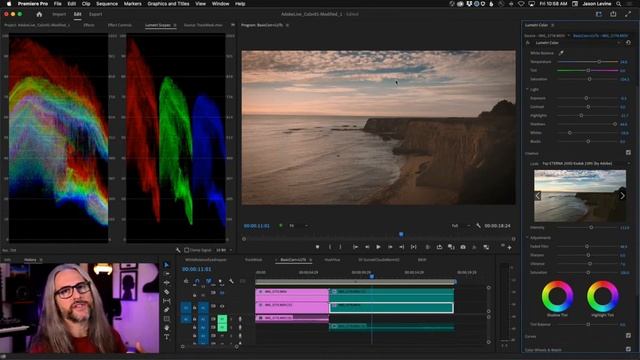
Task: Toggle Color Wheels & Match checkbox
Action: point(628,349)
